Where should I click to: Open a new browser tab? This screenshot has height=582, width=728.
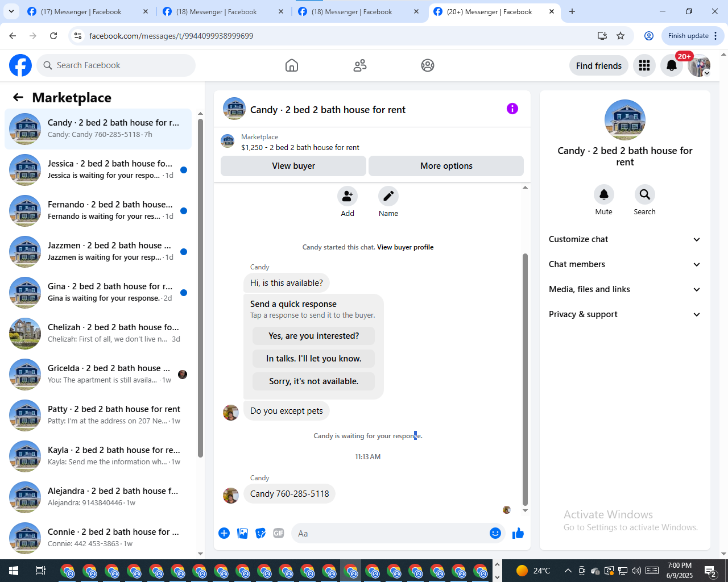tap(572, 11)
